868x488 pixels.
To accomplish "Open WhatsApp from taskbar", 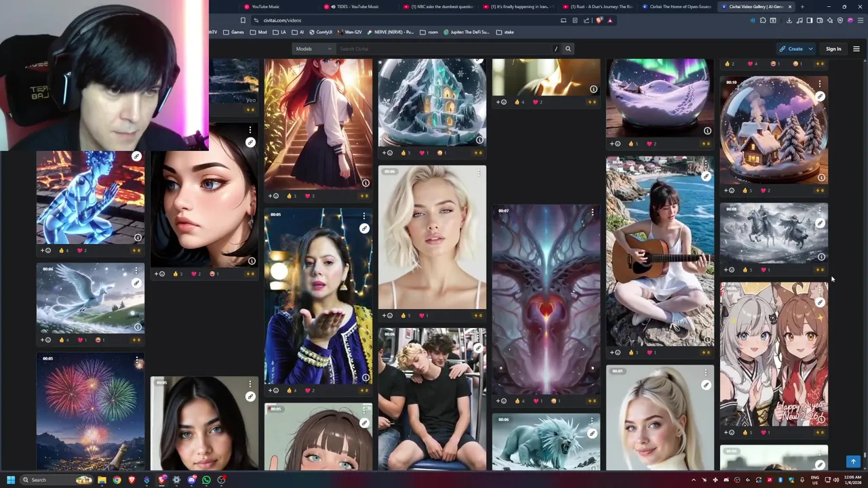I will click(x=206, y=480).
